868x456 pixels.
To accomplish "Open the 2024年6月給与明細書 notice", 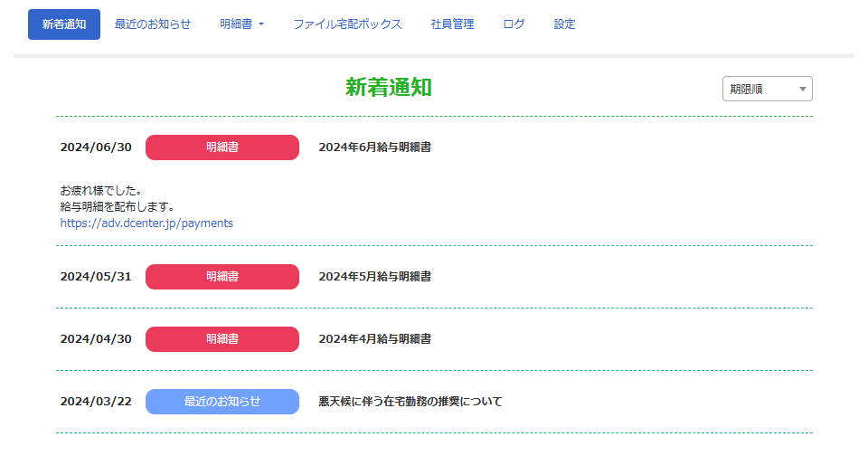I will coord(374,147).
